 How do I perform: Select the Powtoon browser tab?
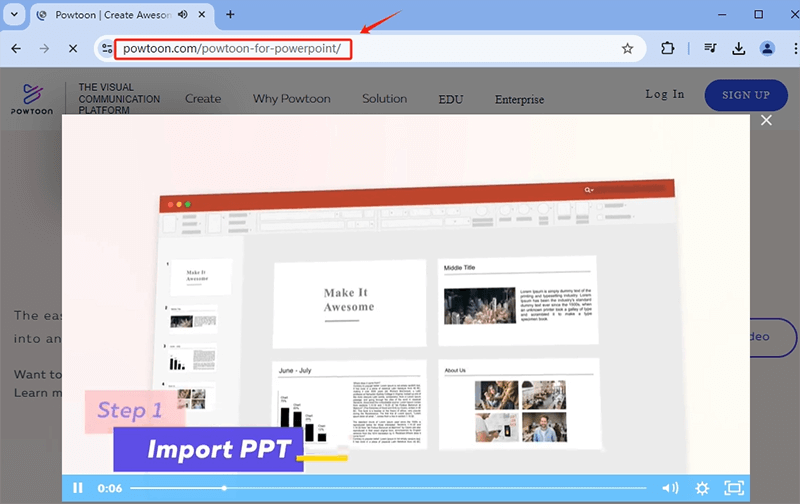(x=122, y=15)
